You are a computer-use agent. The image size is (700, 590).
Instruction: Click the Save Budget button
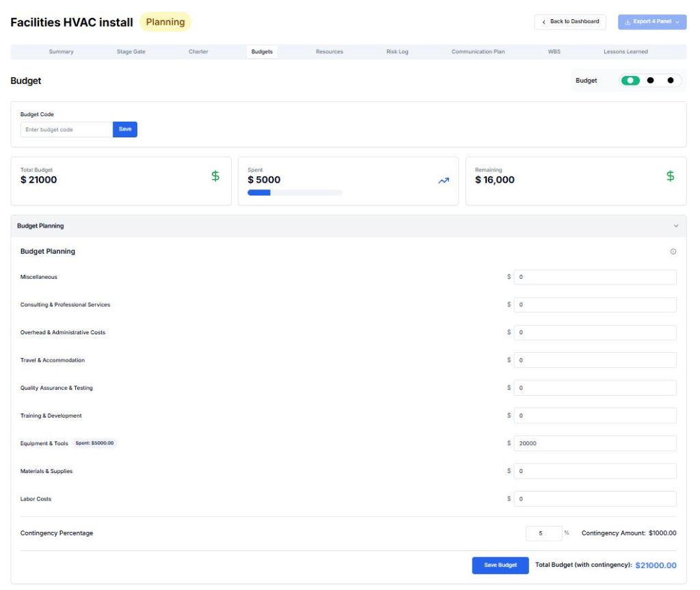pos(499,565)
